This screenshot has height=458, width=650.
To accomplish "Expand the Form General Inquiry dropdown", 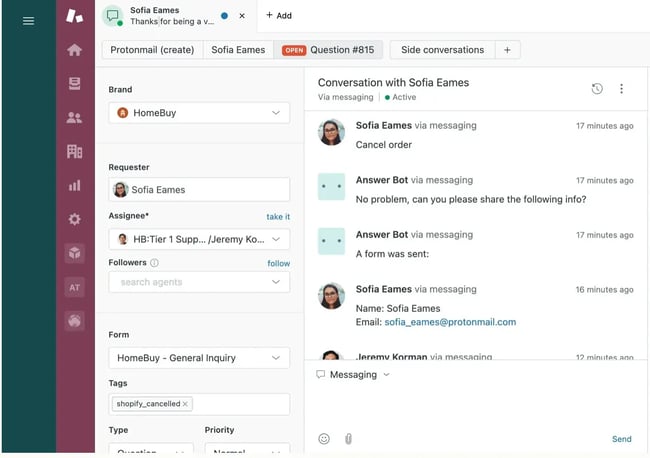I will point(199,358).
